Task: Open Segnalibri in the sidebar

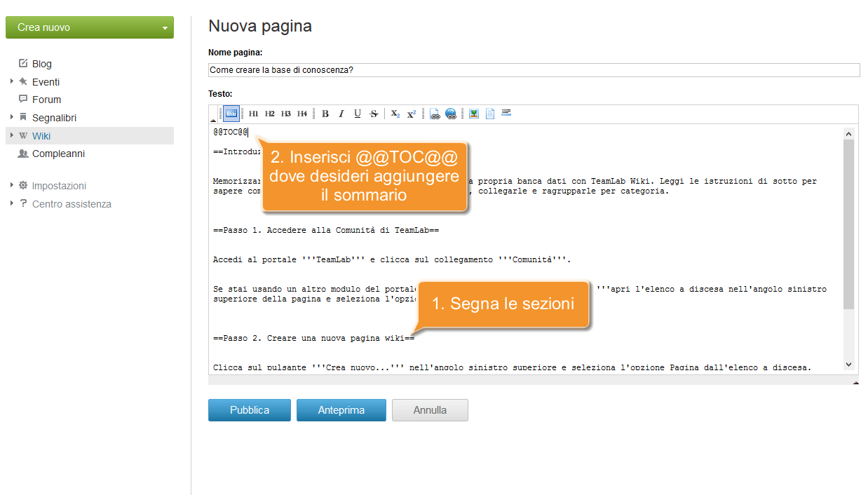Action: click(x=54, y=118)
